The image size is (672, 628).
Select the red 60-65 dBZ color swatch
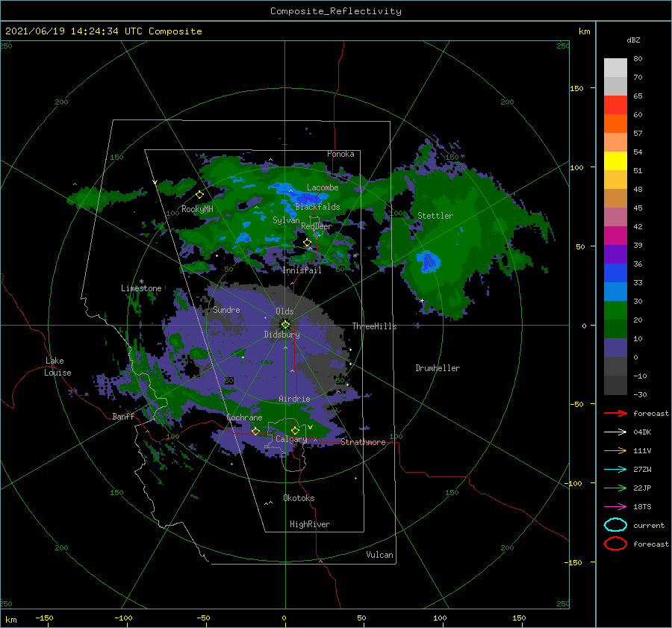pos(615,105)
